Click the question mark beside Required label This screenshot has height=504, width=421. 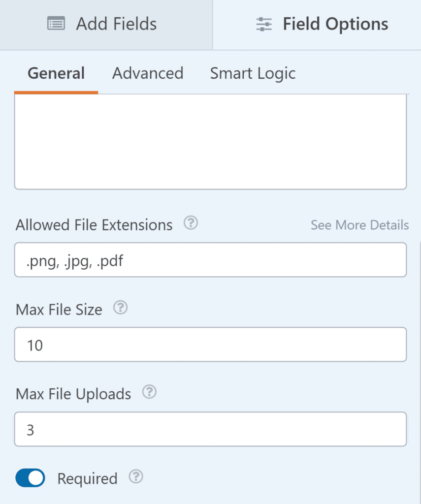point(135,476)
